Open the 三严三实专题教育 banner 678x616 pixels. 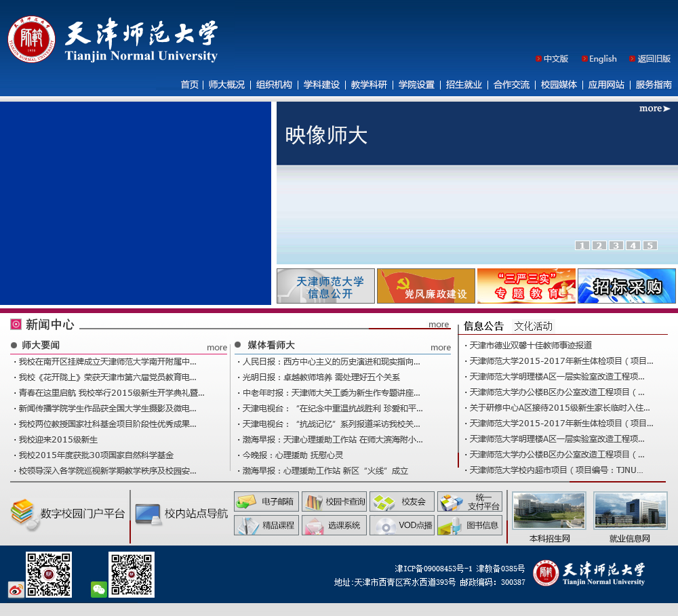pos(526,286)
